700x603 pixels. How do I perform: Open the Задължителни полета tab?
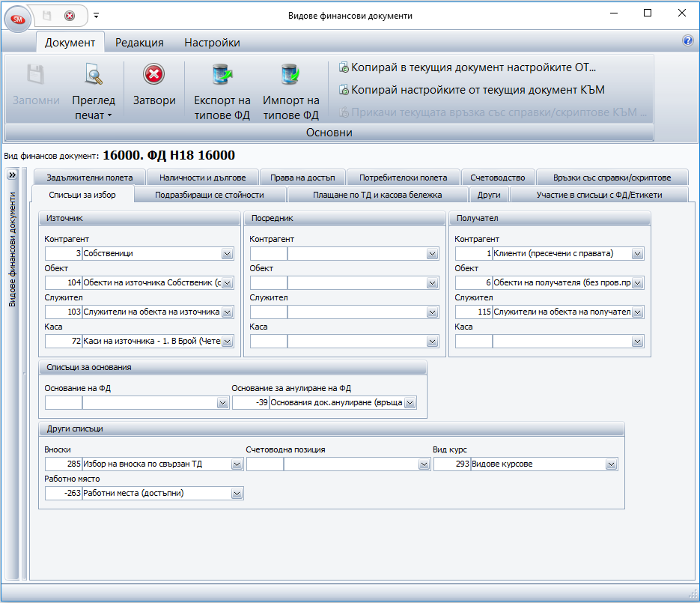(x=89, y=178)
